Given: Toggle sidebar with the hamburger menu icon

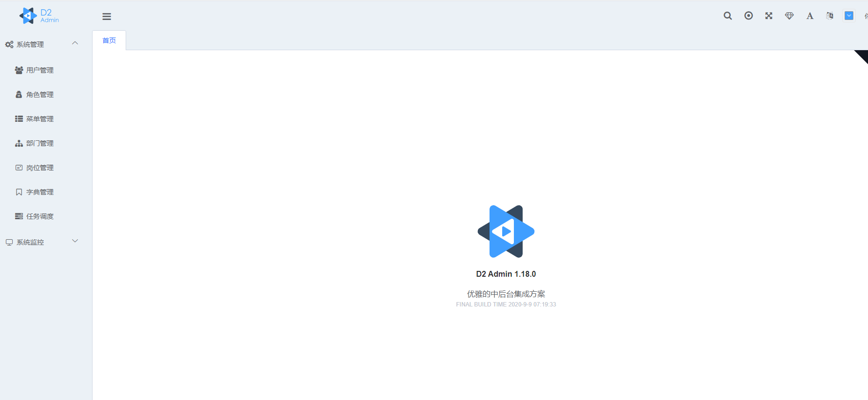Looking at the screenshot, I should pyautogui.click(x=107, y=17).
